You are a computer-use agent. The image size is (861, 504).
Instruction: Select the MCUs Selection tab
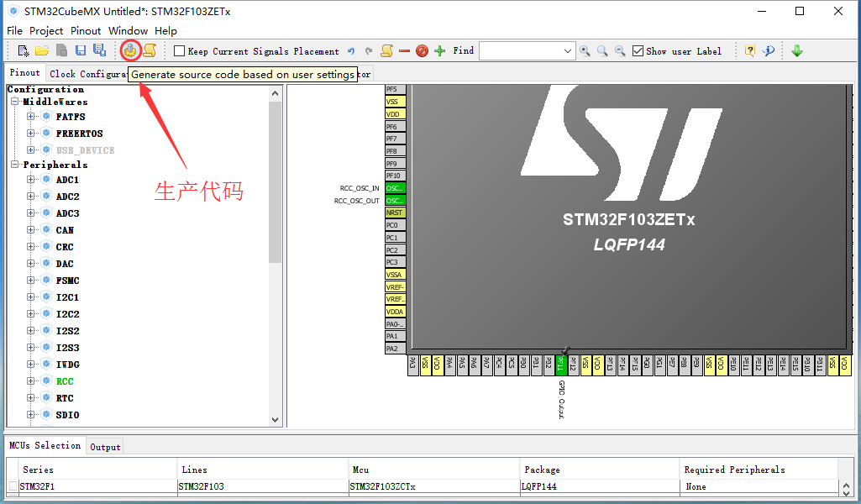coord(45,445)
